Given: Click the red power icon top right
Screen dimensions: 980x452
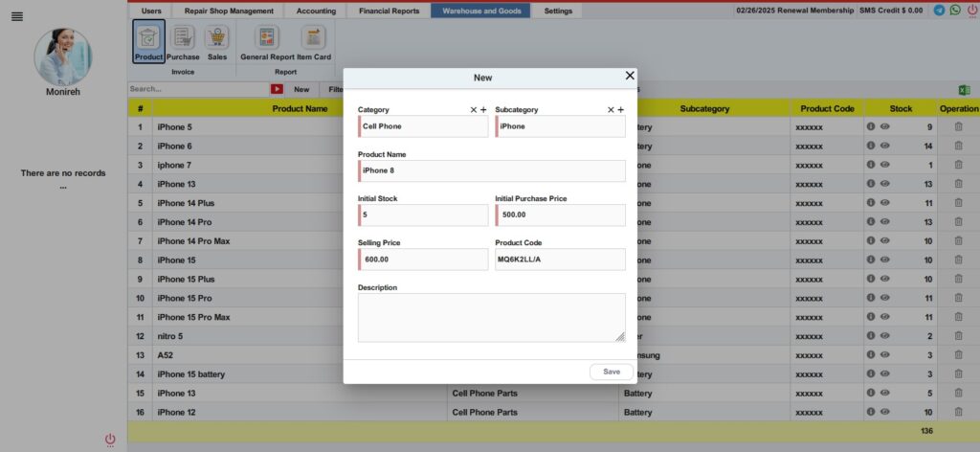Looking at the screenshot, I should pos(972,11).
